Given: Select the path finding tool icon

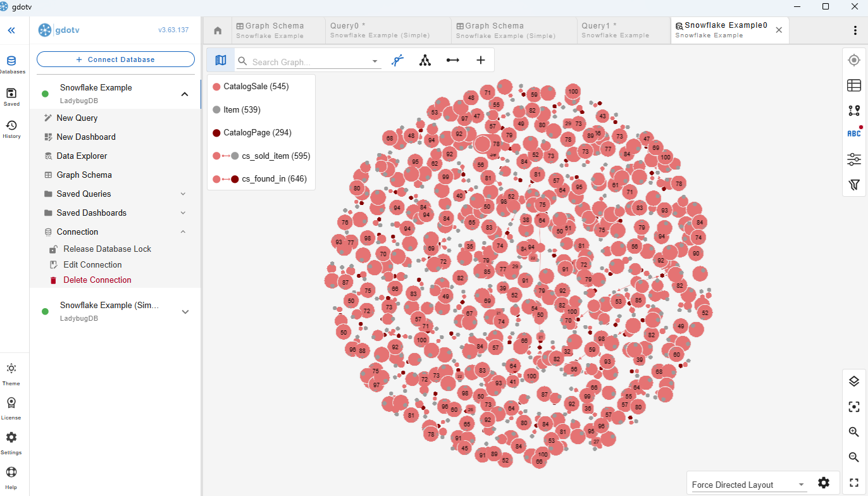Looking at the screenshot, I should pyautogui.click(x=397, y=60).
